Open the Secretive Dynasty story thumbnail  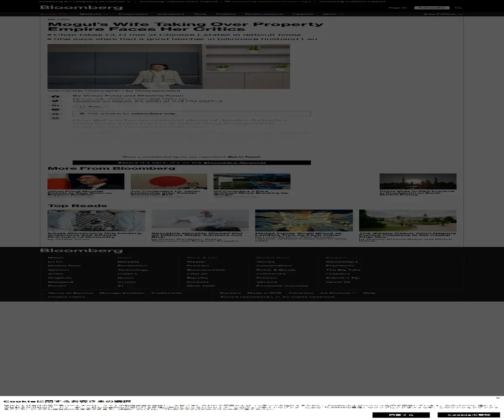tap(200, 220)
